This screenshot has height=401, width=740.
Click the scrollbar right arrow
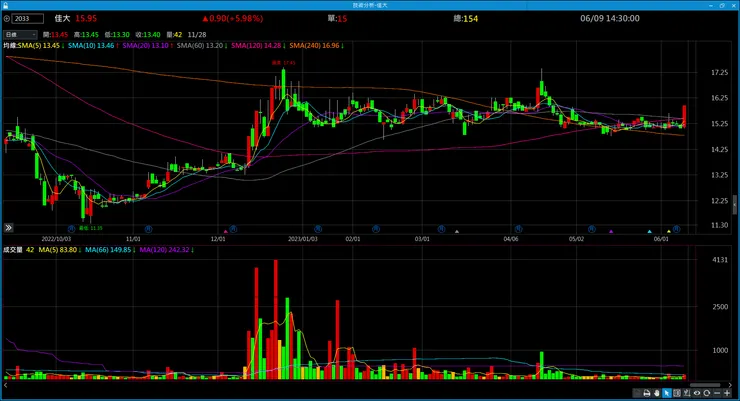tap(730, 385)
